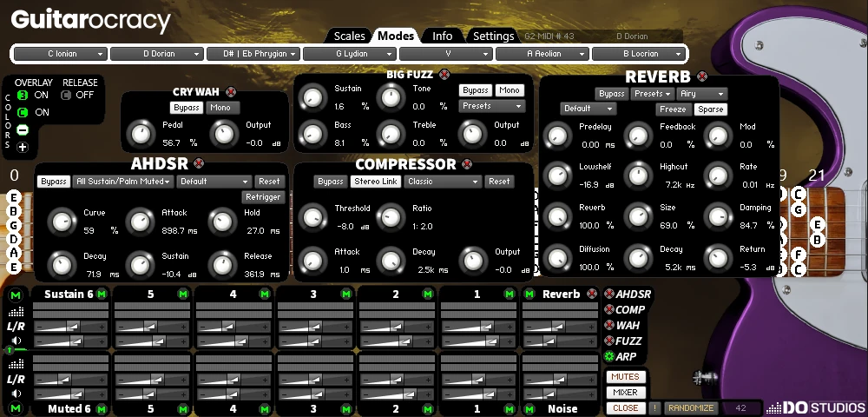Click the AHDSR Attack knob
868x417 pixels.
coord(140,222)
